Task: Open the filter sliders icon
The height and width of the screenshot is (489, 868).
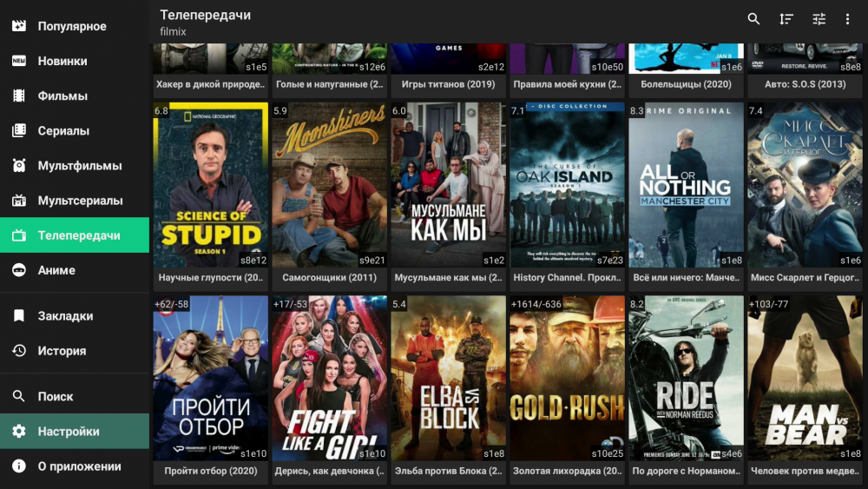Action: coord(819,19)
